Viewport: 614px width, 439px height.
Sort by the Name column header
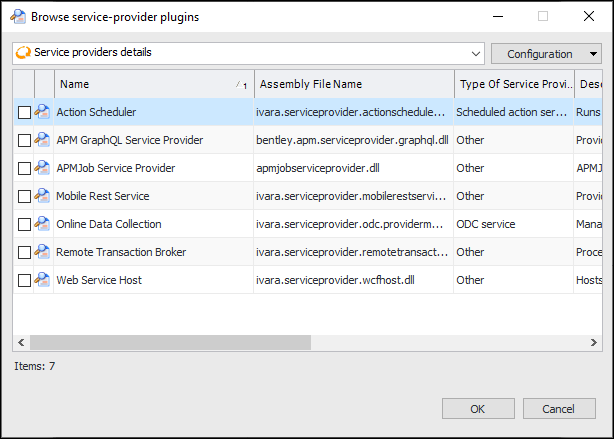[x=150, y=84]
